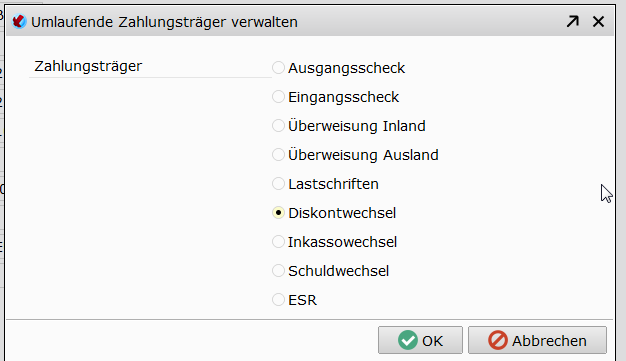
Task: Close the Zahlungsträger dialog with X
Action: (x=598, y=22)
